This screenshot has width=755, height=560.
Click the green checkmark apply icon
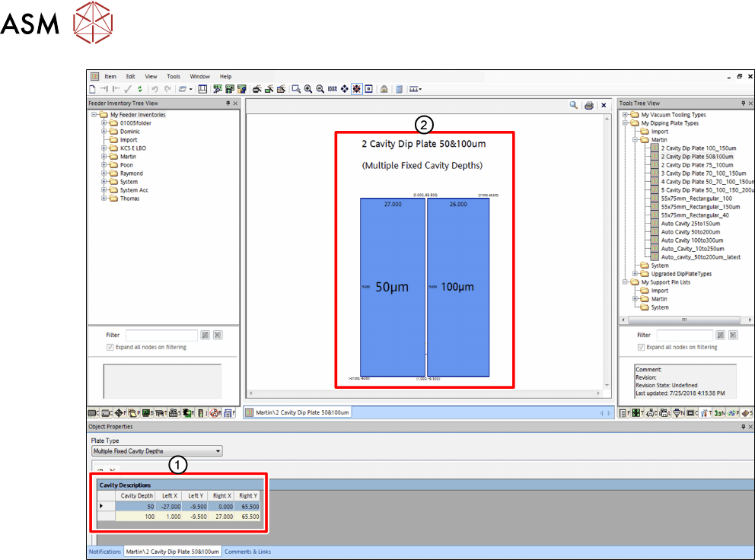pos(128,89)
